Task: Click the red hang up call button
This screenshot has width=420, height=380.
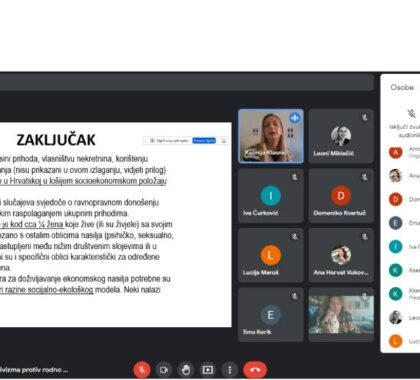Action: tap(255, 370)
